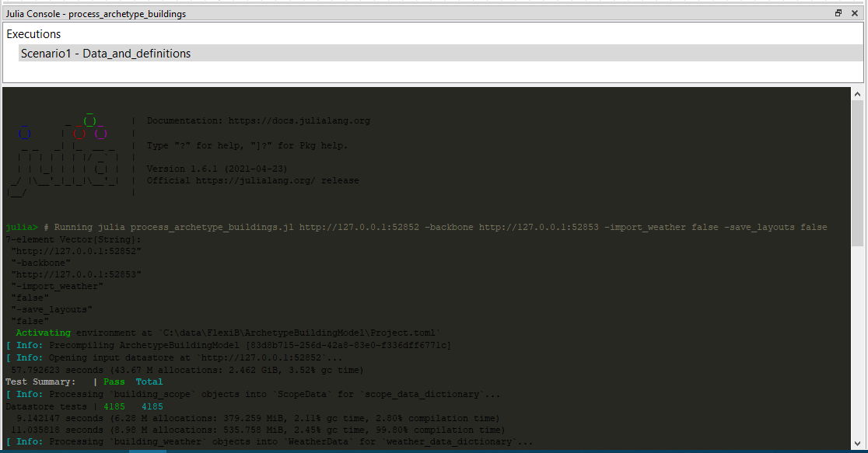Close the Julia Console panel

[855, 12]
